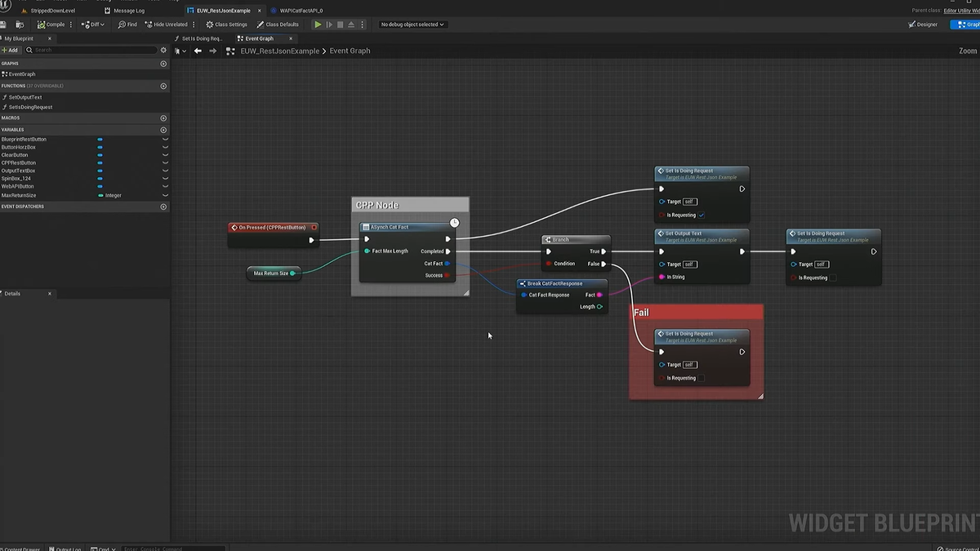Check Is Requesting in the Fail node
Screen dimensions: 980x551
click(702, 378)
